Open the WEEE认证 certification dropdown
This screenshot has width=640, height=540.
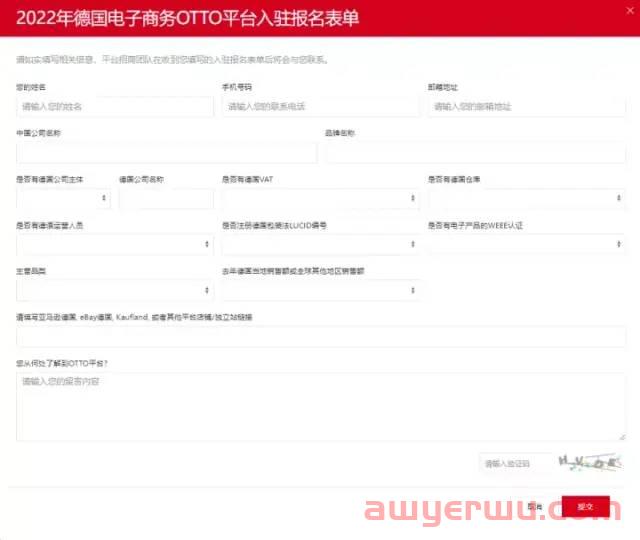pos(527,244)
